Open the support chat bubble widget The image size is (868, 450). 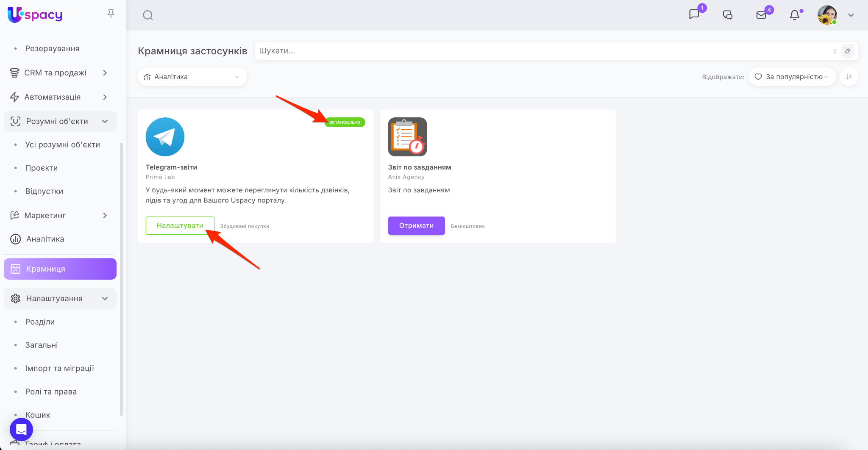tap(21, 429)
